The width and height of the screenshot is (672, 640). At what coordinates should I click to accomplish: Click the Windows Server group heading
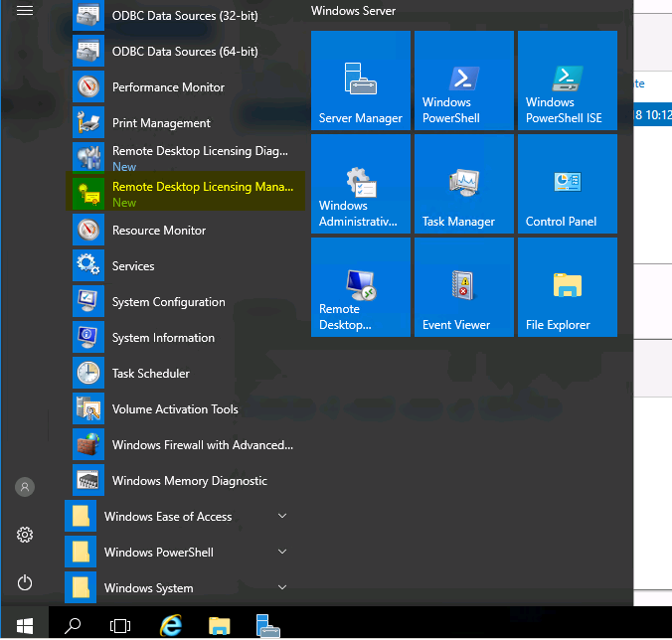pos(353,11)
